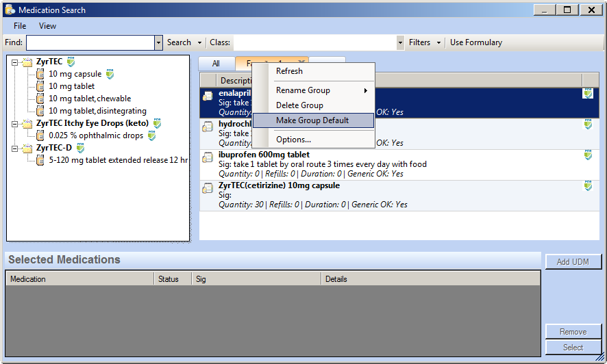Click the formulary shield on the ibuprofen row
Image resolution: width=607 pixels, height=364 pixels.
pyautogui.click(x=588, y=155)
